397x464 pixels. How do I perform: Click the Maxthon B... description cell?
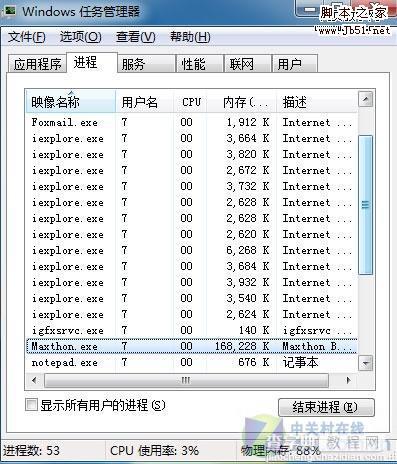[317, 346]
